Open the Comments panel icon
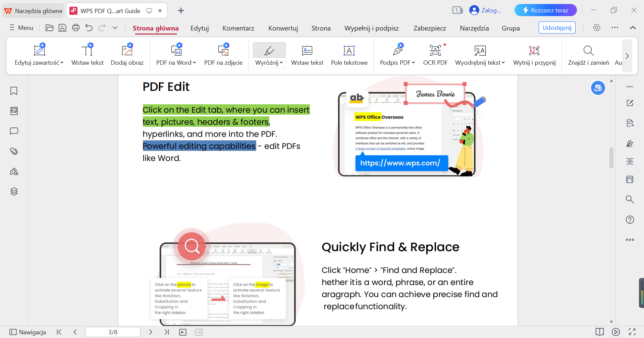 point(14,131)
